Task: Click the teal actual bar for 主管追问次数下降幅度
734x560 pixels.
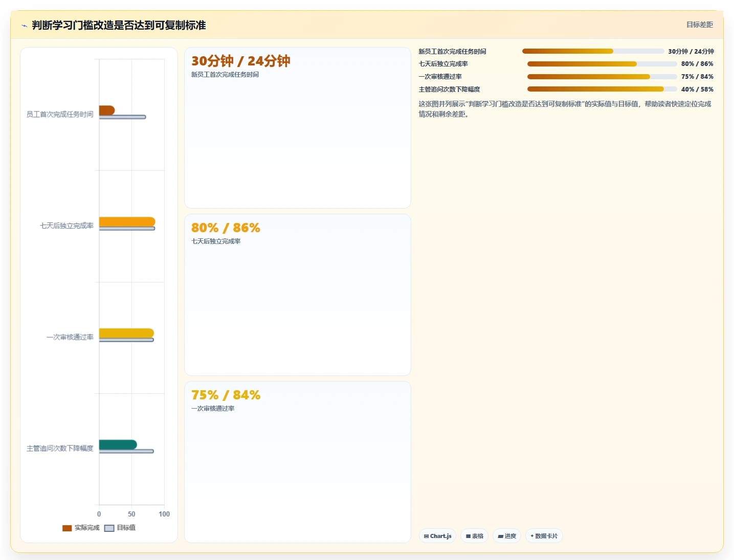Action: coord(118,444)
